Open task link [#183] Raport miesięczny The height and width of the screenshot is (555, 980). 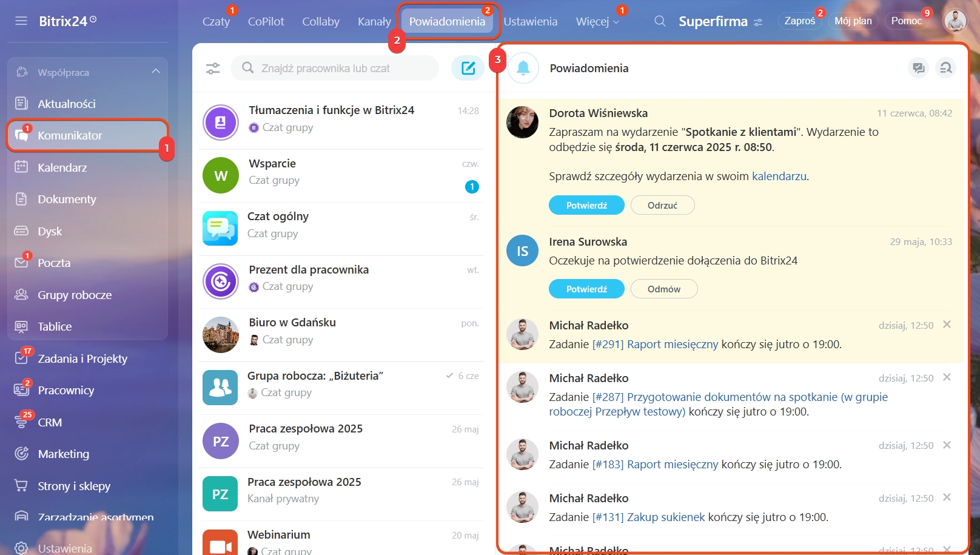[x=655, y=464]
